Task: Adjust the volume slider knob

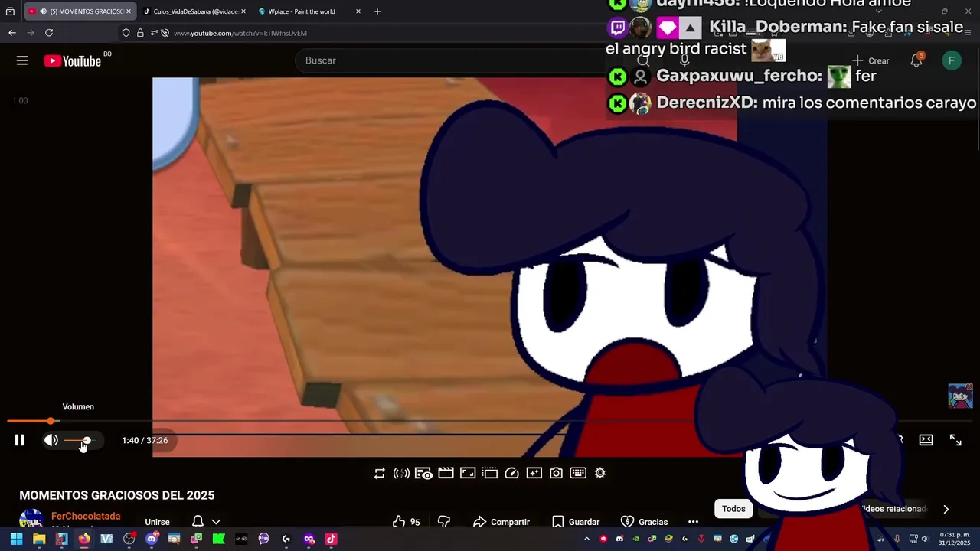Action: (87, 440)
